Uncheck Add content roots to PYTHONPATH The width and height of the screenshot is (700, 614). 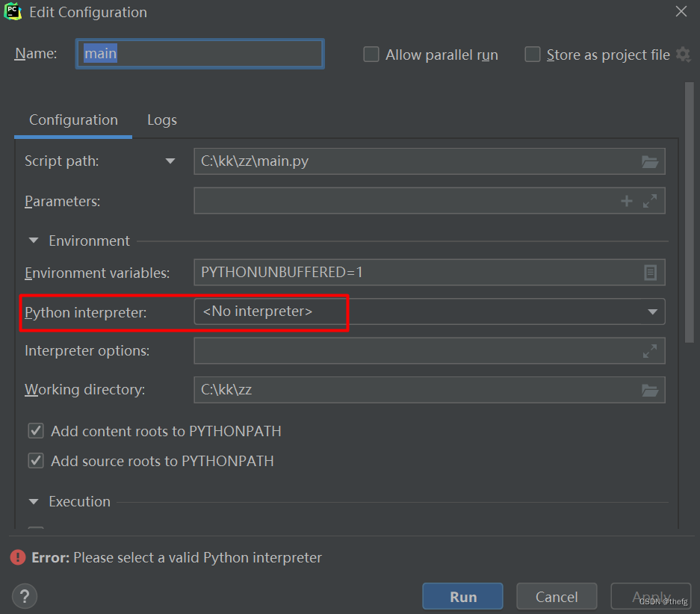point(36,431)
